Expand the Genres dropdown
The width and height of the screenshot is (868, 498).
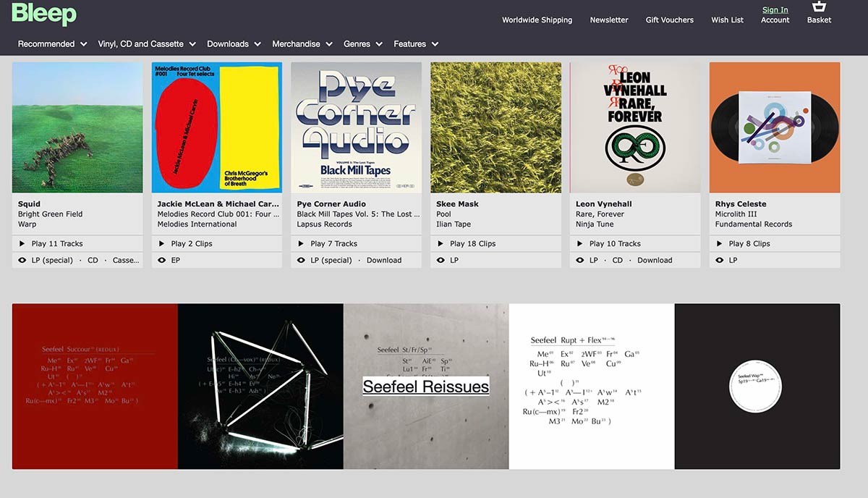pos(362,44)
